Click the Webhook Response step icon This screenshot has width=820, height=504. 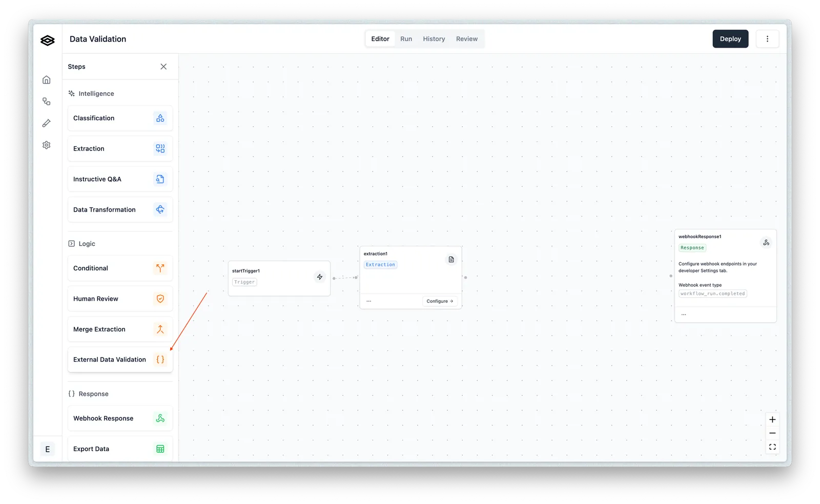pos(160,418)
